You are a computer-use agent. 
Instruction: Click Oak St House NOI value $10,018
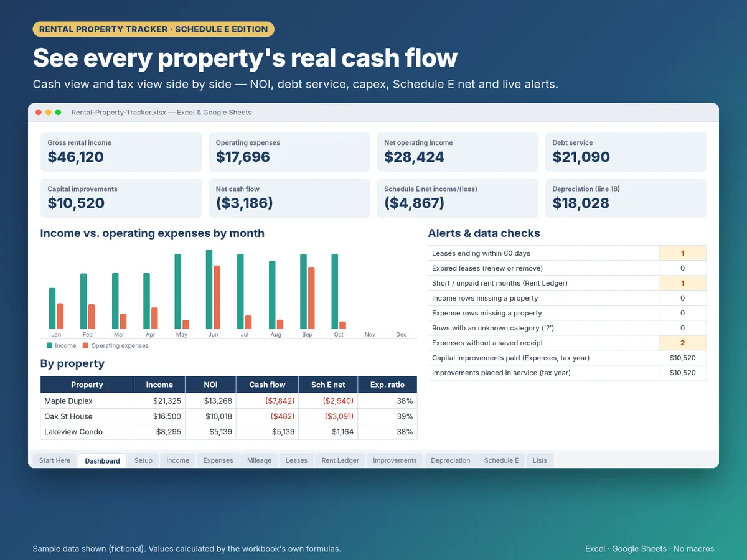(x=210, y=416)
